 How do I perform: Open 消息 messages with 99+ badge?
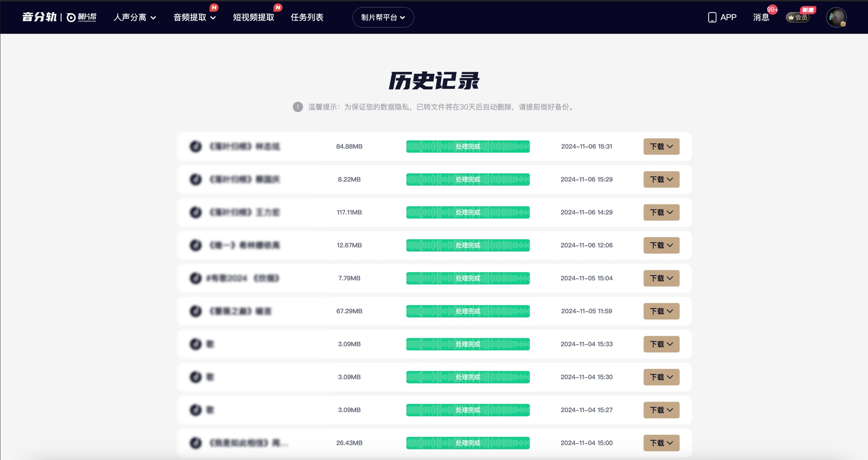tap(761, 17)
